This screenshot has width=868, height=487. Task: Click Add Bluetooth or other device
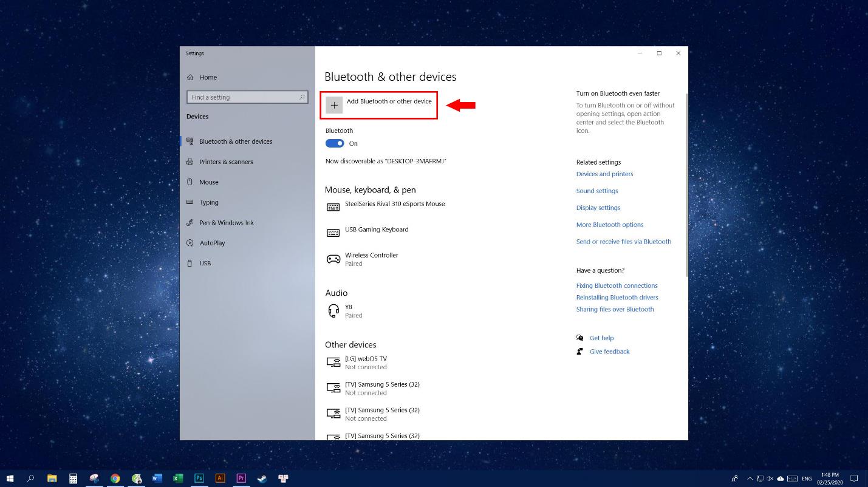(379, 104)
